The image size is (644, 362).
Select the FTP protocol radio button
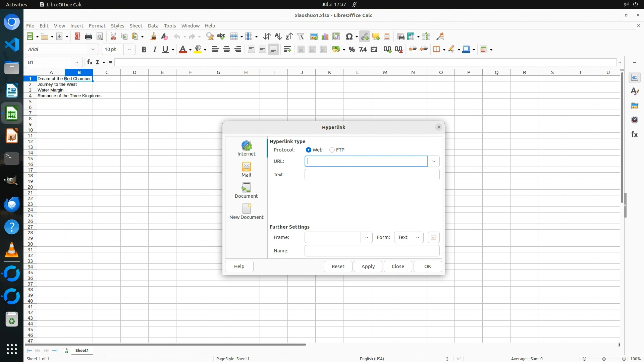(x=332, y=150)
